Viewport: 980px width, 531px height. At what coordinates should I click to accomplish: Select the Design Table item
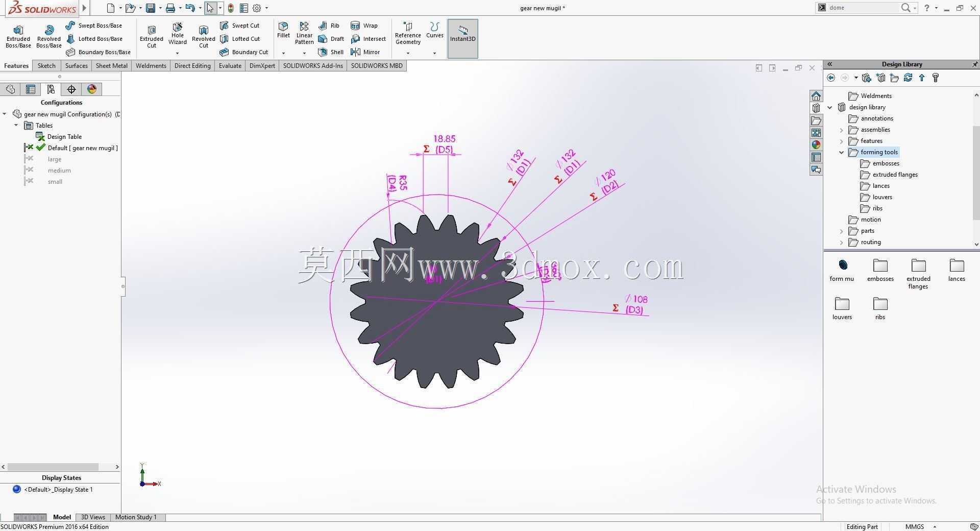[58, 137]
